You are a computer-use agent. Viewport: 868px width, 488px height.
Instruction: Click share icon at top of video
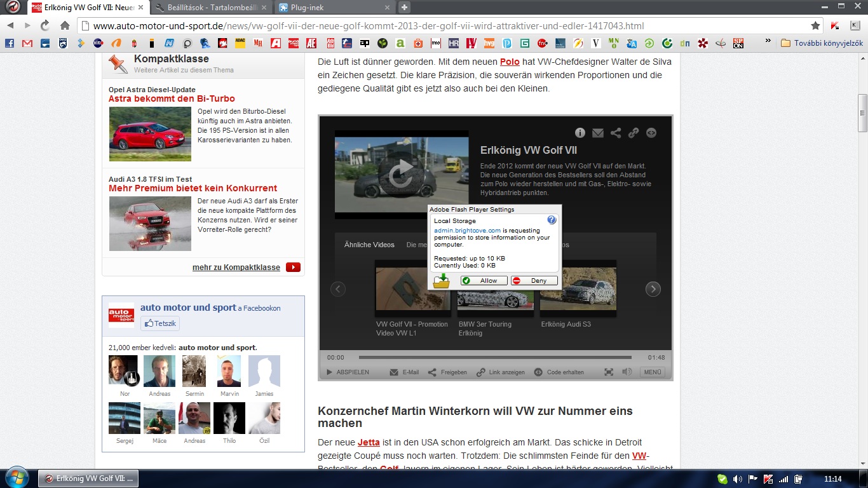[616, 133]
